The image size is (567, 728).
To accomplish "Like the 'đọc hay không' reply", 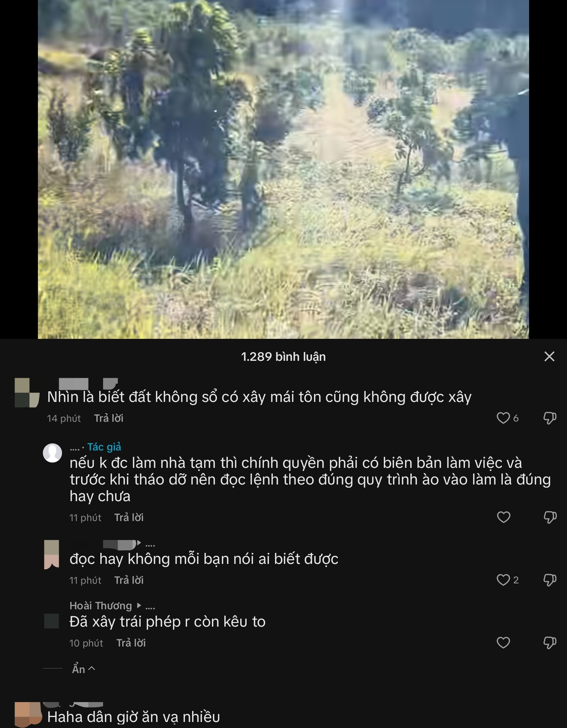I will point(503,580).
